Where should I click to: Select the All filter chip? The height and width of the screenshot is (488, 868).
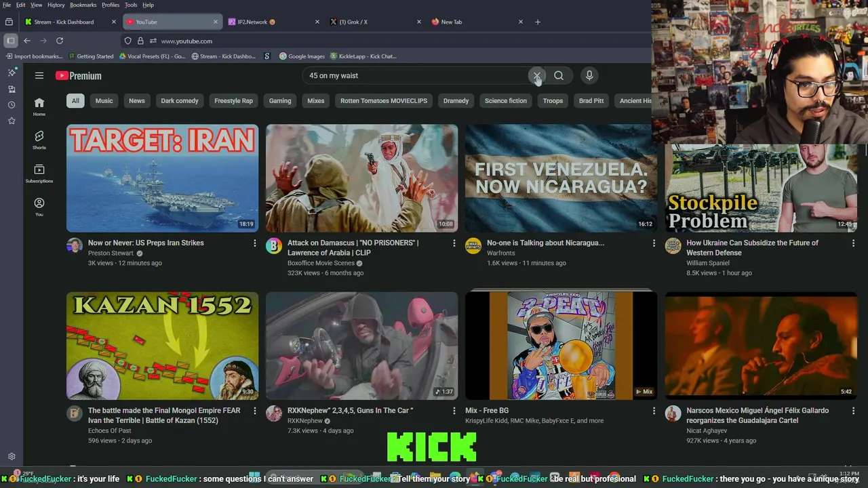click(75, 100)
